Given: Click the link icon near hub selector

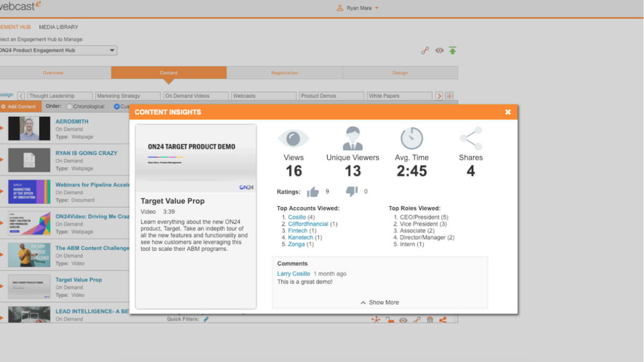Looking at the screenshot, I should (425, 50).
